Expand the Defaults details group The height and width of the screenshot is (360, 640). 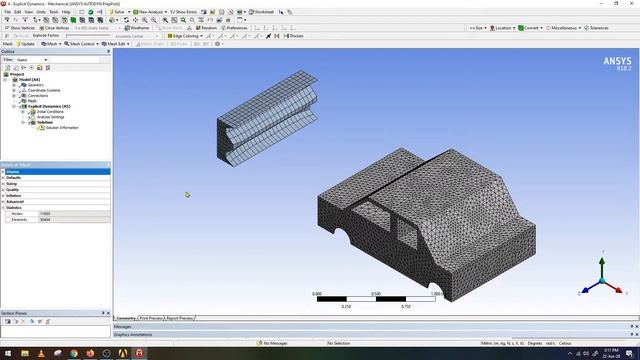[3, 178]
